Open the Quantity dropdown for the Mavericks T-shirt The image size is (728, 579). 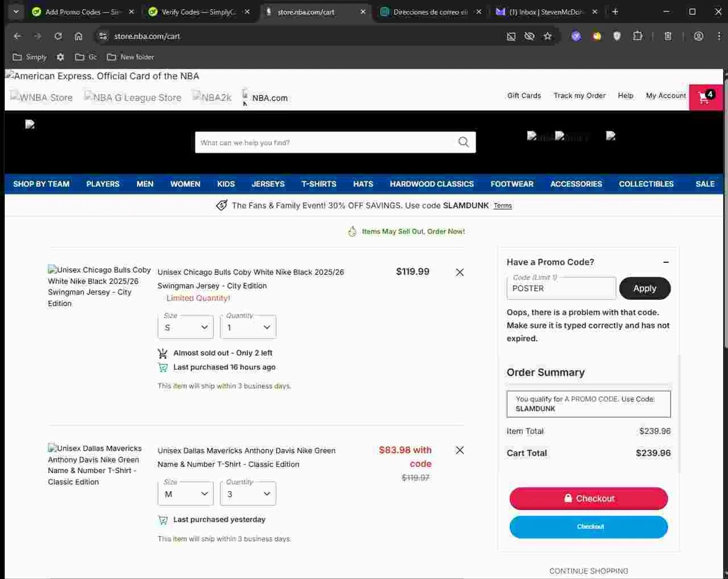[x=248, y=494]
